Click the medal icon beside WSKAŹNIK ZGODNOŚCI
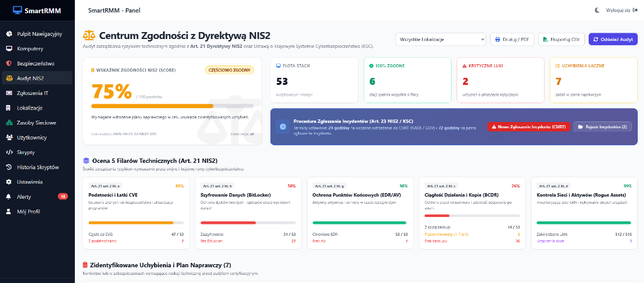 pos(93,70)
